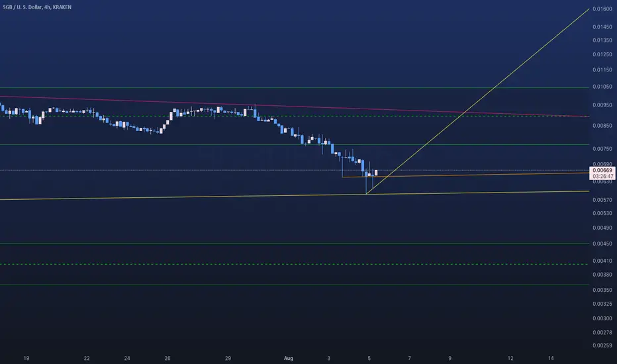Click the latest white candlestick
Screen dimensions: 617x364
[376, 173]
